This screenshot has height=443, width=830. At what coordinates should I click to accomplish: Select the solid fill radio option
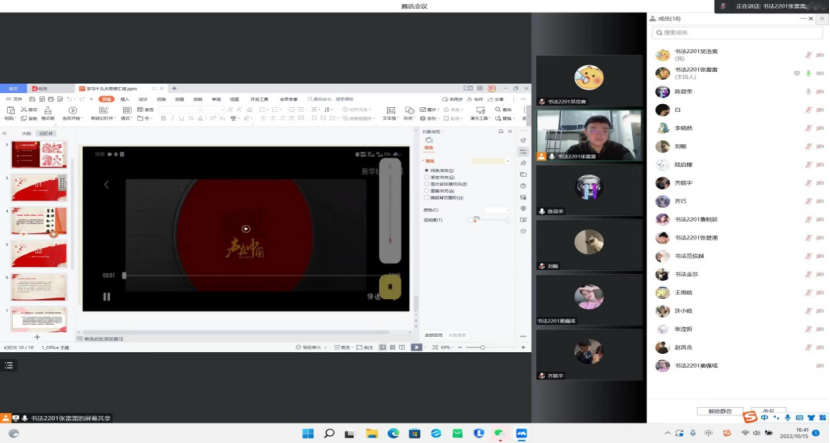pyautogui.click(x=427, y=171)
